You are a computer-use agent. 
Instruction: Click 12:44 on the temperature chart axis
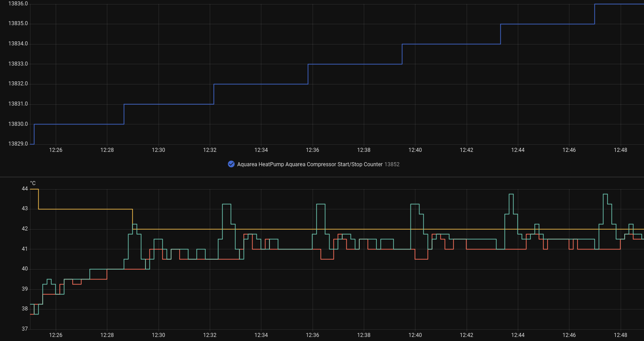[x=518, y=335]
